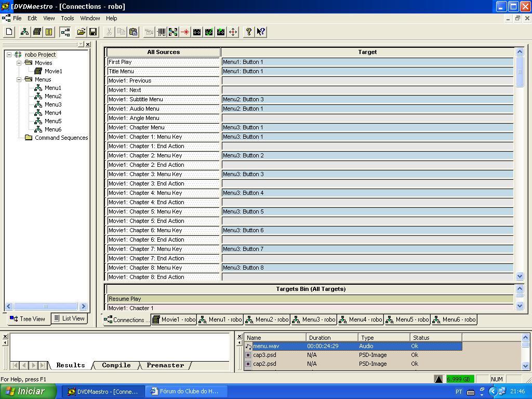Image resolution: width=532 pixels, height=399 pixels.
Task: Open the Window menu
Action: (x=90, y=18)
